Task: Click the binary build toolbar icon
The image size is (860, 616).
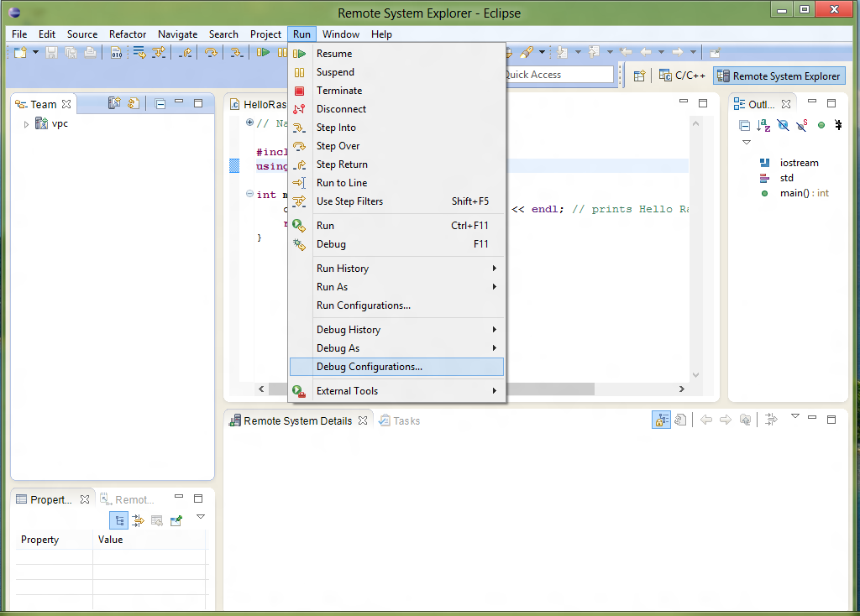Action: pos(116,53)
